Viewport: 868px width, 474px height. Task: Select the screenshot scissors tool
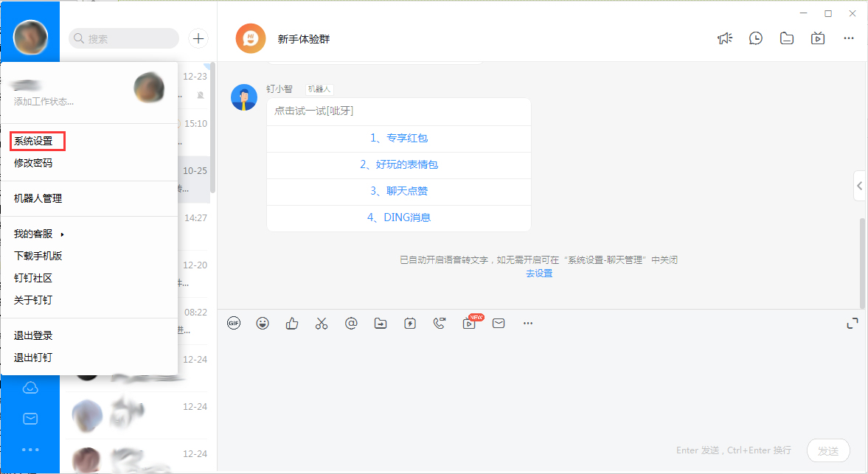point(322,323)
